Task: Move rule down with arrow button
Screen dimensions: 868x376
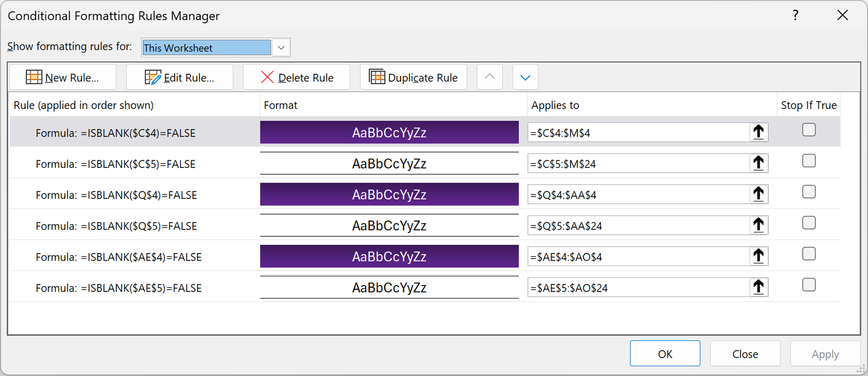Action: pyautogui.click(x=525, y=77)
